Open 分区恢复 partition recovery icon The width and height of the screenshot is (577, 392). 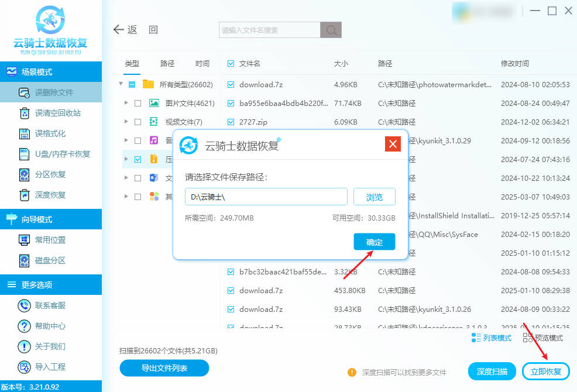pyautogui.click(x=25, y=174)
